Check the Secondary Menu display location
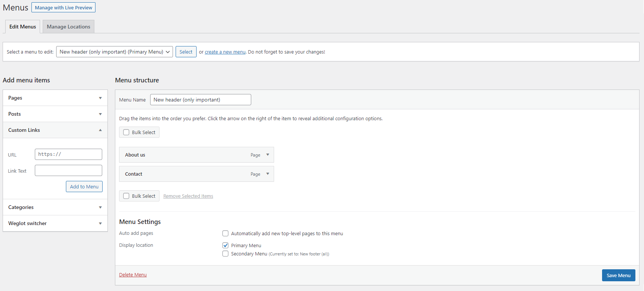644x291 pixels. click(x=225, y=254)
